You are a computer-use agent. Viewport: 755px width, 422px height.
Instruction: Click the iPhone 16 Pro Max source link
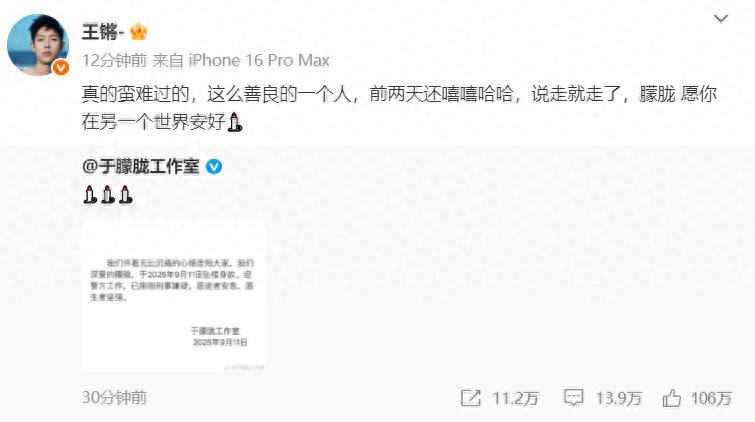259,60
